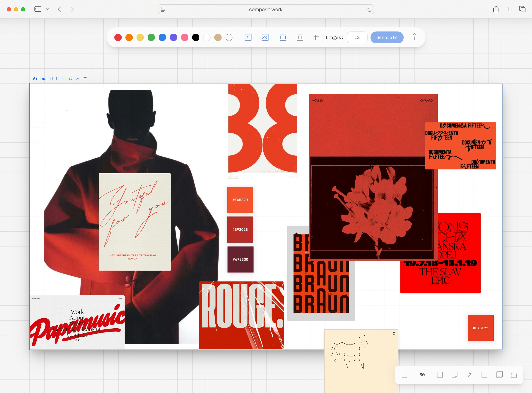Toggle the wide frame layout icon
The image size is (532, 393).
pyautogui.click(x=283, y=37)
